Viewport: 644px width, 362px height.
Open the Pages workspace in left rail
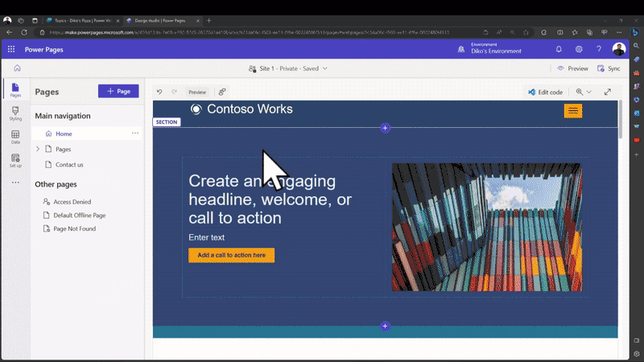[x=15, y=90]
